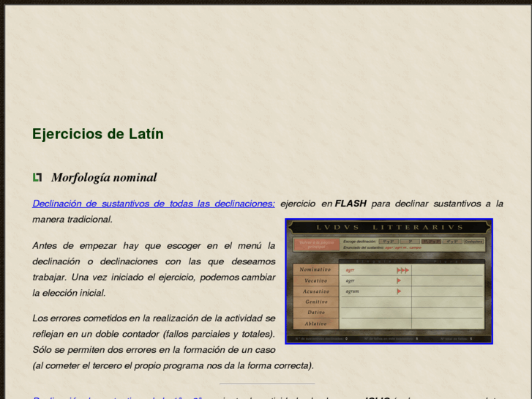Click the green 'Morfología nominal' section bullet icon
This screenshot has height=399, width=532.
point(37,177)
